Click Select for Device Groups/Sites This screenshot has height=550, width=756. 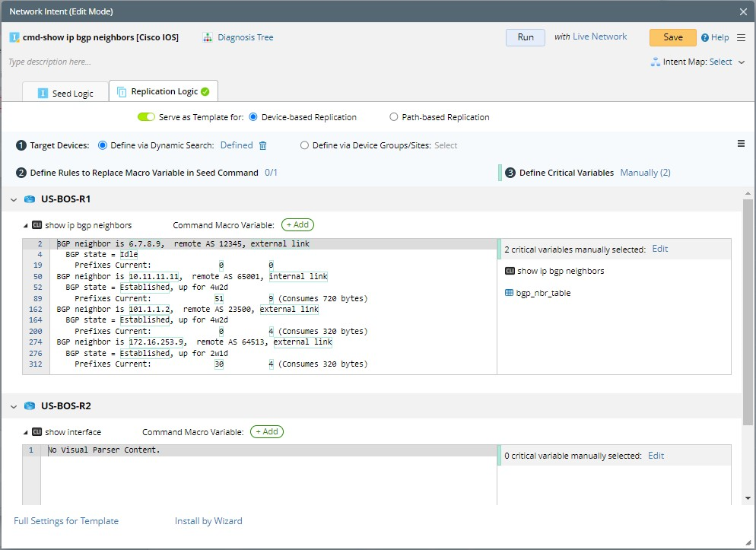pos(446,145)
